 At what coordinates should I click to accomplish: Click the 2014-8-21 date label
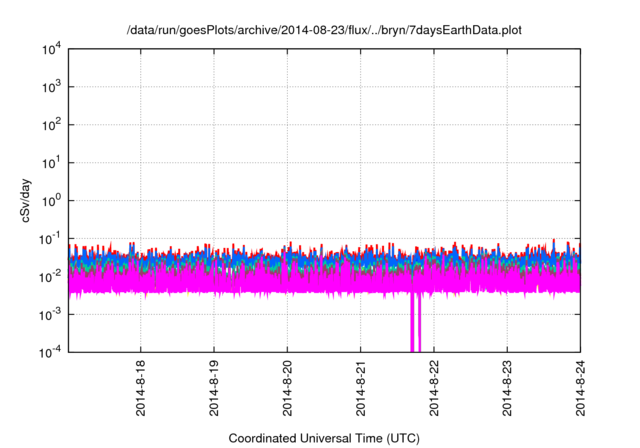[360, 388]
